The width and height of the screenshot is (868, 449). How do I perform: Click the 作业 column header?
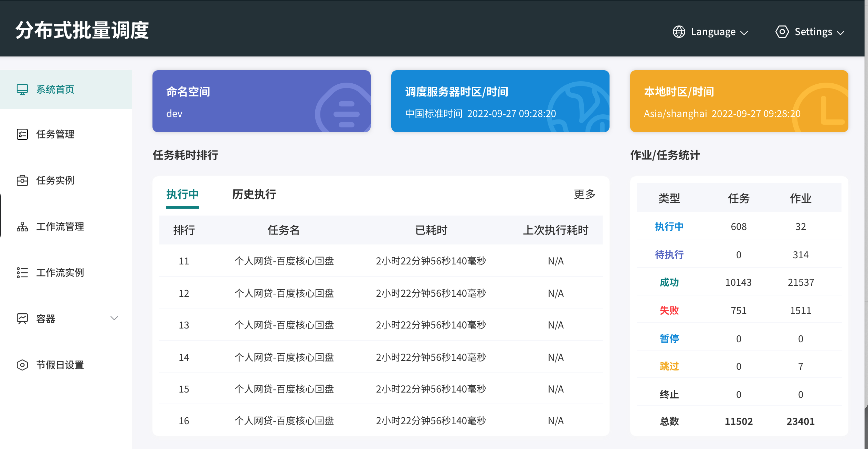coord(801,198)
